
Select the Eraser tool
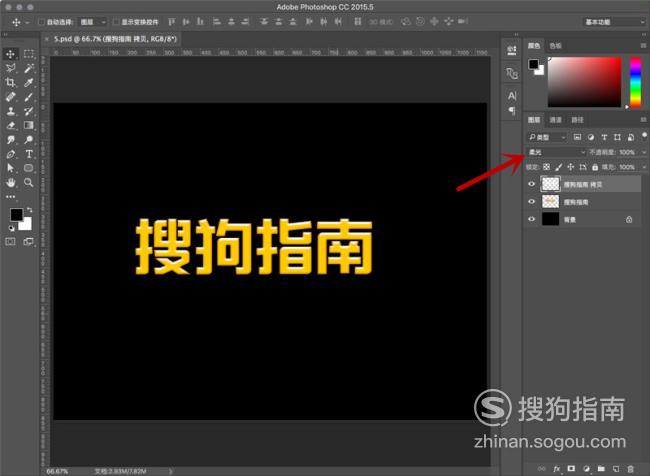[10, 125]
